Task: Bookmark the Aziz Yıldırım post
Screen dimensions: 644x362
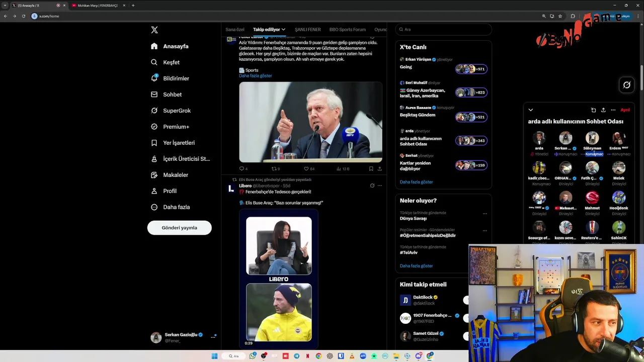Action: pos(371,169)
